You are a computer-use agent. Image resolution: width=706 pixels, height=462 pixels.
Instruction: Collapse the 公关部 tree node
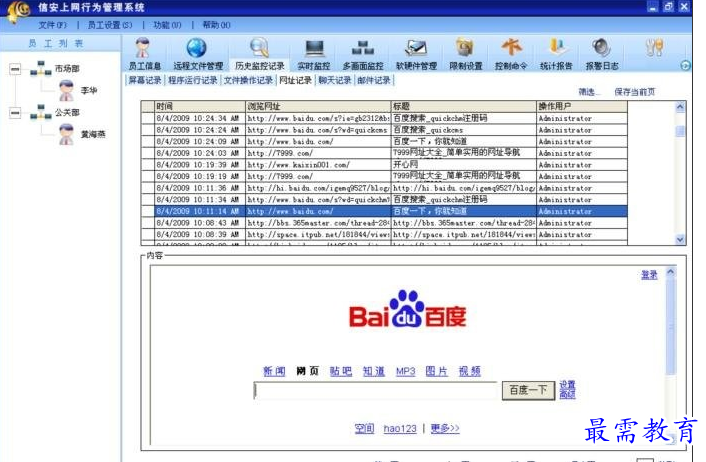15,113
